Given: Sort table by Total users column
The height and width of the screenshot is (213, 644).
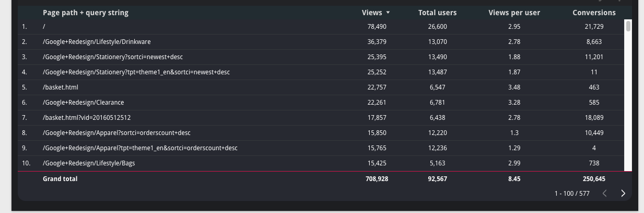Looking at the screenshot, I should pyautogui.click(x=437, y=13).
